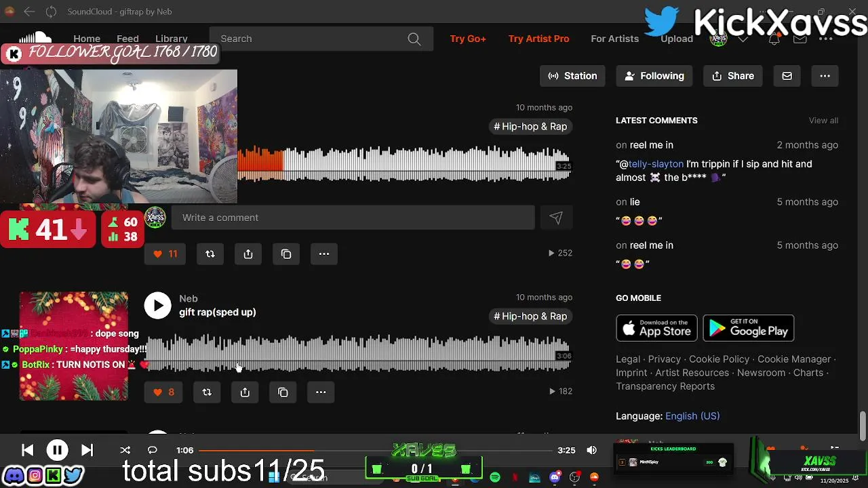Open SoundCloud icon in taskbar
Image resolution: width=868 pixels, height=488 pixels.
pos(594,477)
